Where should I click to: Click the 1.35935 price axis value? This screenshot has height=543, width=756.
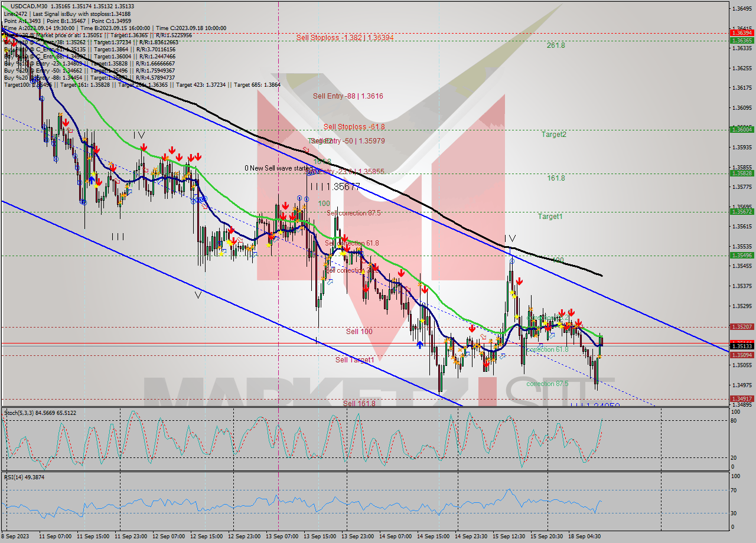coord(742,147)
